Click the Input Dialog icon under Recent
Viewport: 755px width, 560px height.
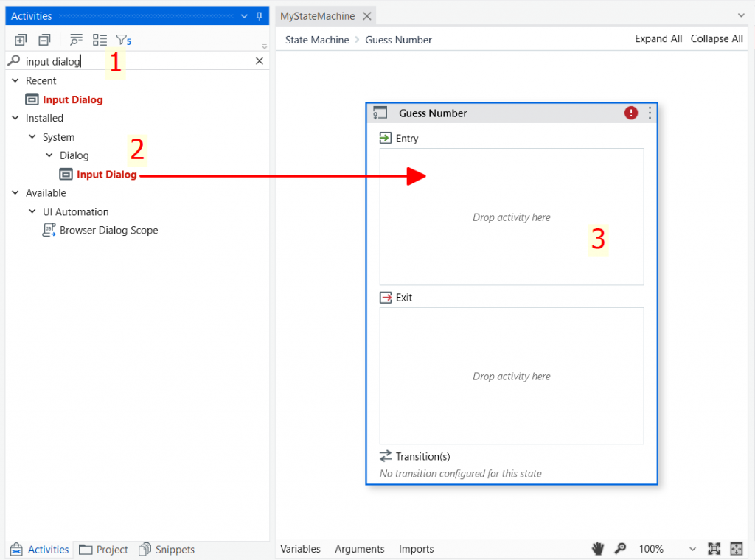tap(32, 99)
